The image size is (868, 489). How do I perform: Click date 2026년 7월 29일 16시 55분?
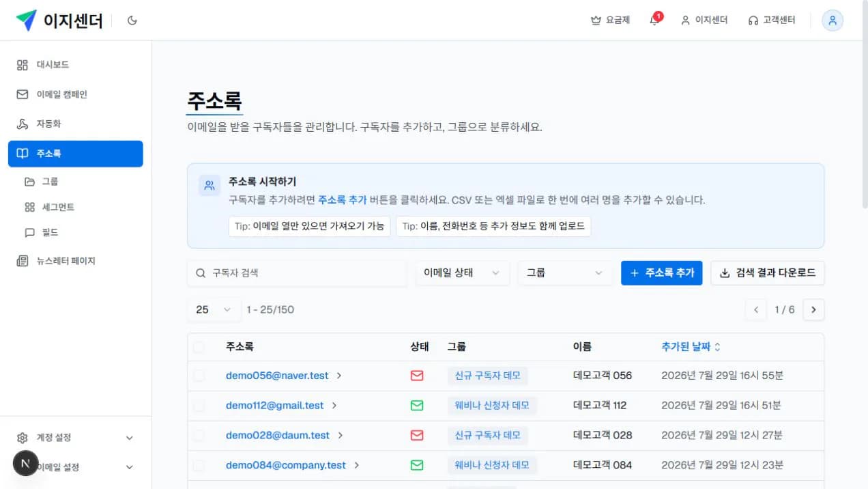722,376
